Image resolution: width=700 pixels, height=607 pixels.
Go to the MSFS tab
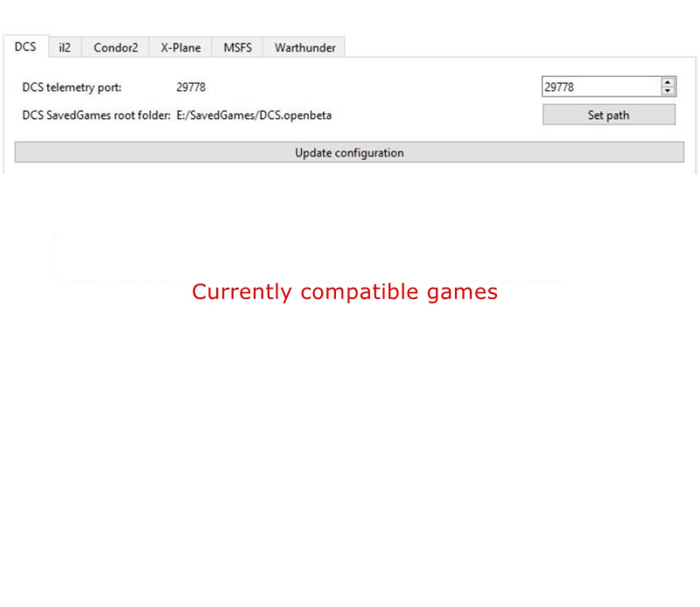click(237, 48)
